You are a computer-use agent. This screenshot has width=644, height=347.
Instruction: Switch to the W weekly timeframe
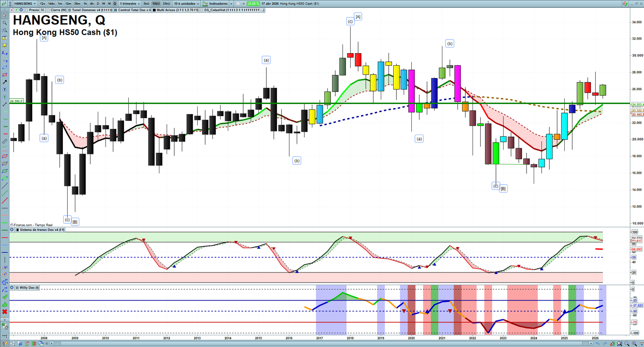[x=104, y=4]
